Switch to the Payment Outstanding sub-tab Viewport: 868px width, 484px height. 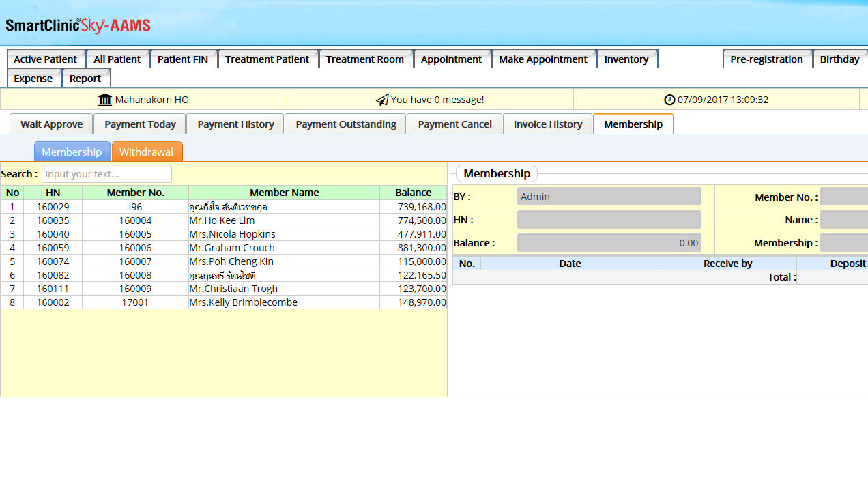pos(346,124)
